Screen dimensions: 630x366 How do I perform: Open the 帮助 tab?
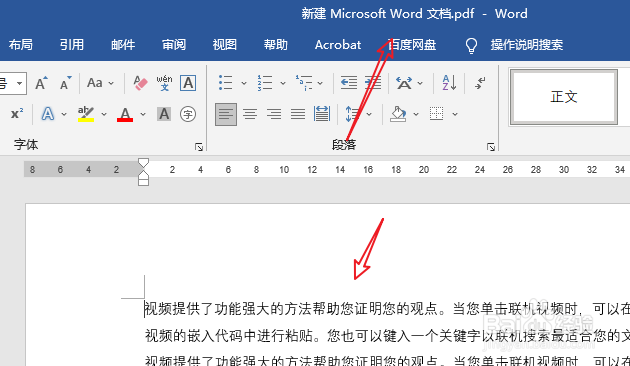(x=276, y=45)
